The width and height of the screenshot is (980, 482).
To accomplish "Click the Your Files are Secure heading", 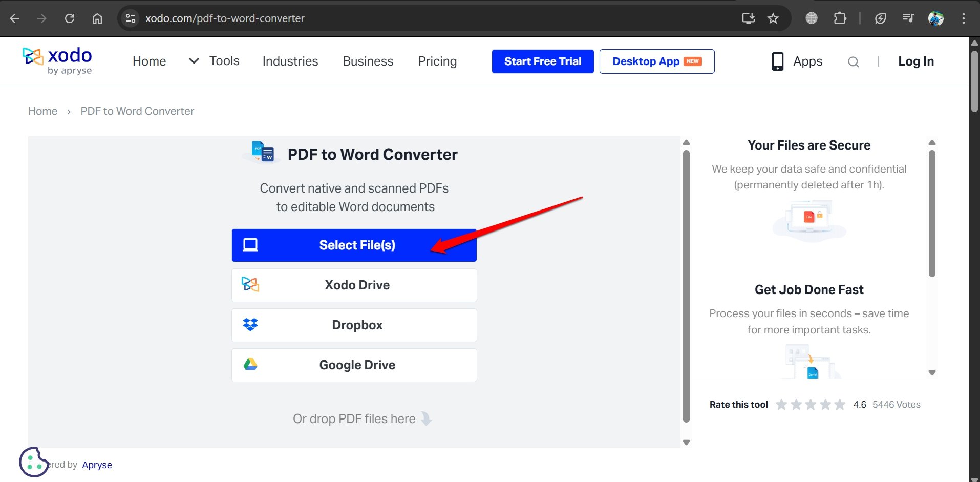I will tap(809, 145).
